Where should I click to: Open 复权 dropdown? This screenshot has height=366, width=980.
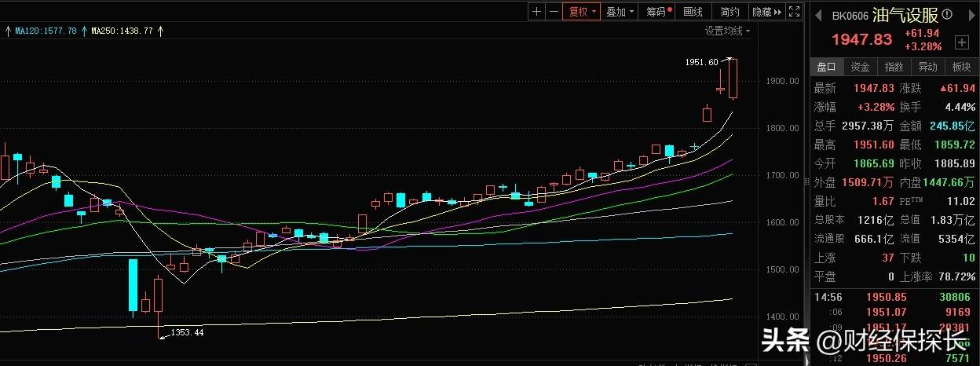[581, 12]
